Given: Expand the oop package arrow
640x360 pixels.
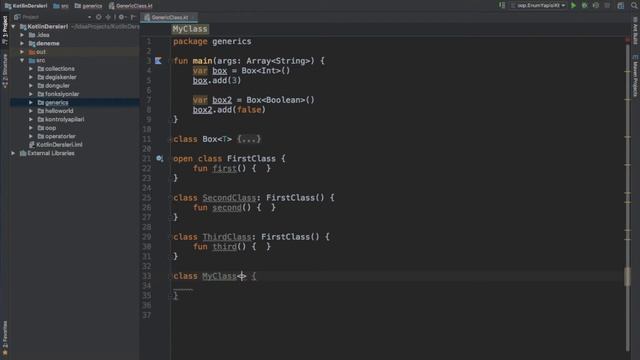Looking at the screenshot, I should point(31,128).
